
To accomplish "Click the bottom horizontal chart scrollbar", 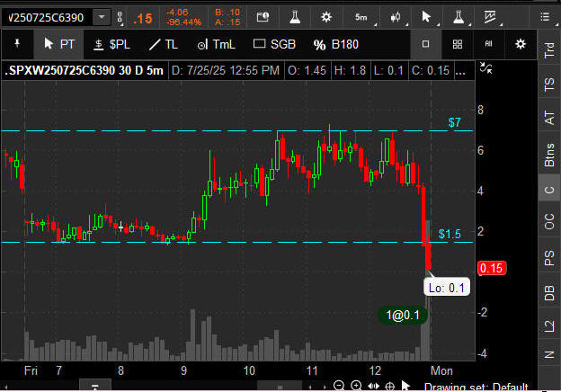I will pos(97,386).
